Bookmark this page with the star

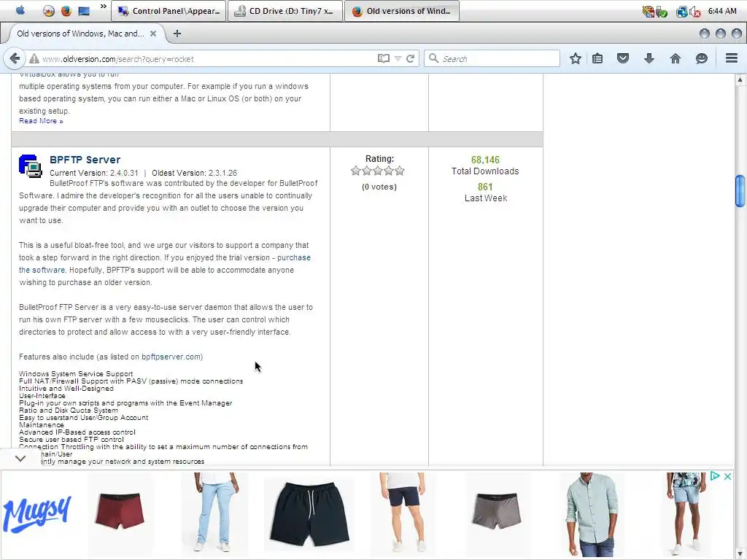(x=576, y=58)
